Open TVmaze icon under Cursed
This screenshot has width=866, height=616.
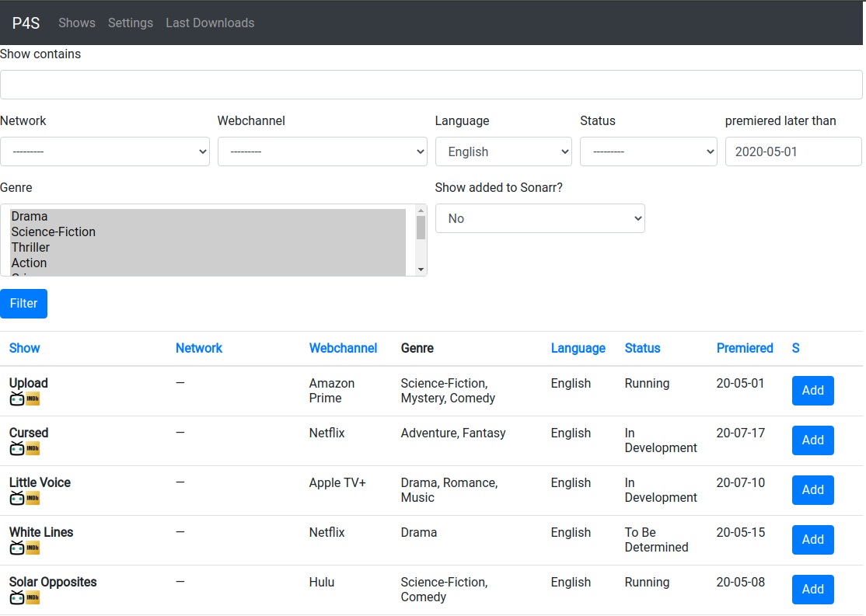tap(17, 448)
